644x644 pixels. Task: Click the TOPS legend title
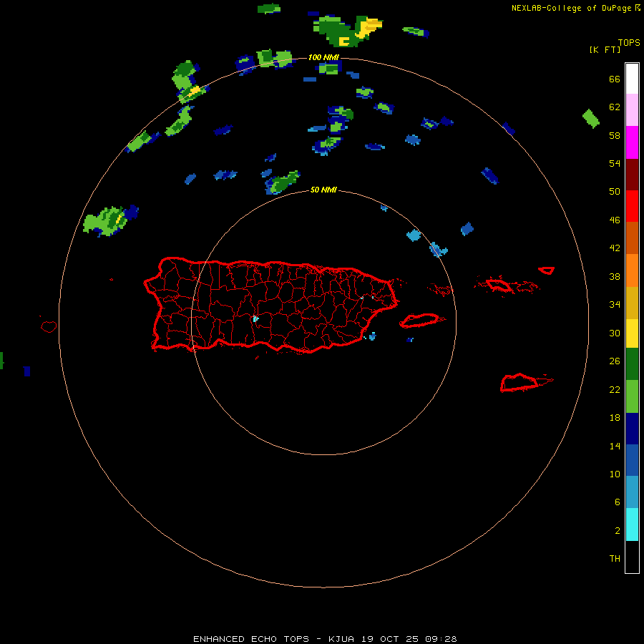(629, 42)
